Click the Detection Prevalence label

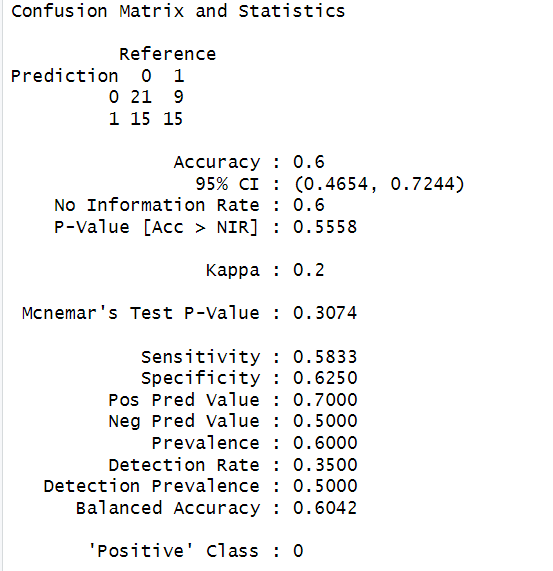tap(151, 486)
